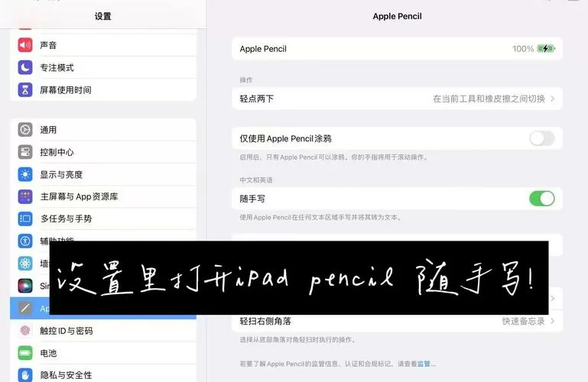Tap the 快速备忘录 value text
This screenshot has width=588, height=382.
[523, 321]
